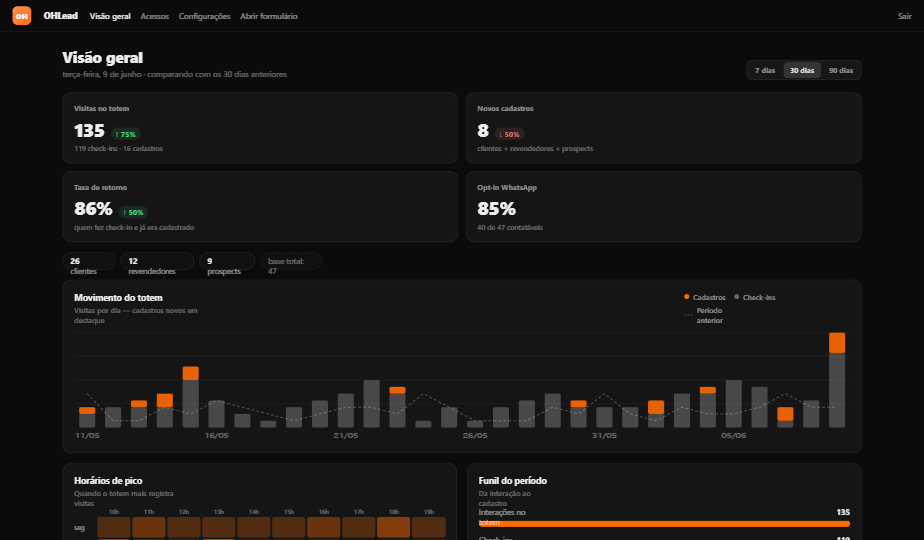Click the Sair logout link
Screen dimensions: 924x540
905,16
